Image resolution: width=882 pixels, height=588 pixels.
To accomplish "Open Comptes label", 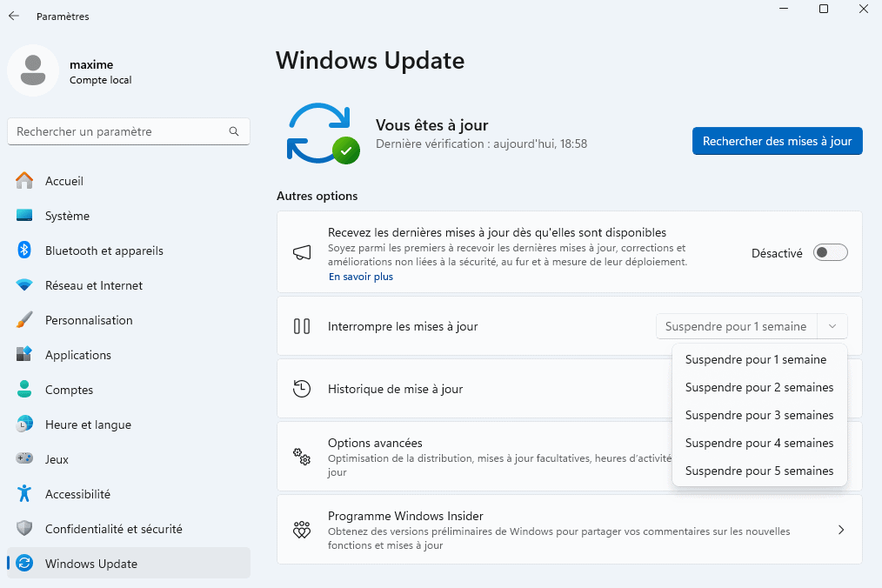I will 70,390.
